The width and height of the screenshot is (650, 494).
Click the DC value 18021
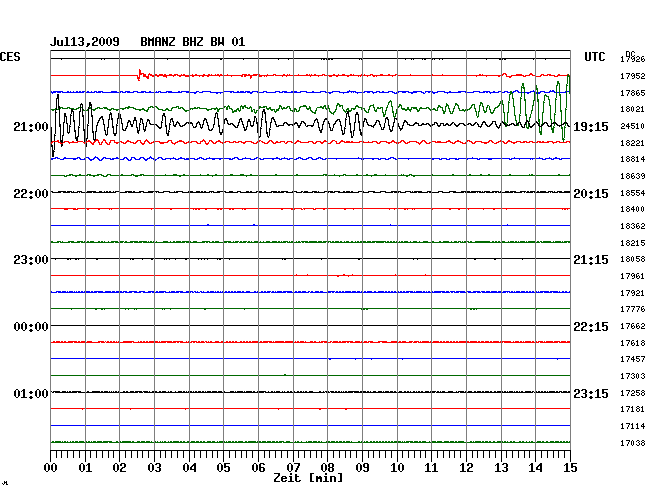tap(633, 109)
